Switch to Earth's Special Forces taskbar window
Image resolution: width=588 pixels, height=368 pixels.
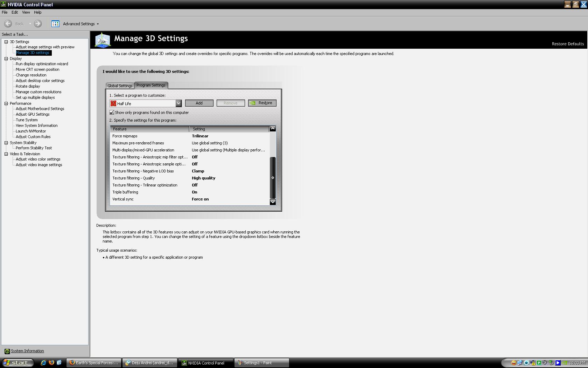pos(94,363)
